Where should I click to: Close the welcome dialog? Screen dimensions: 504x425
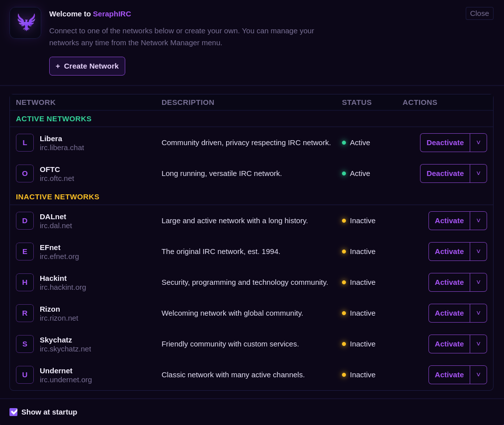479,13
